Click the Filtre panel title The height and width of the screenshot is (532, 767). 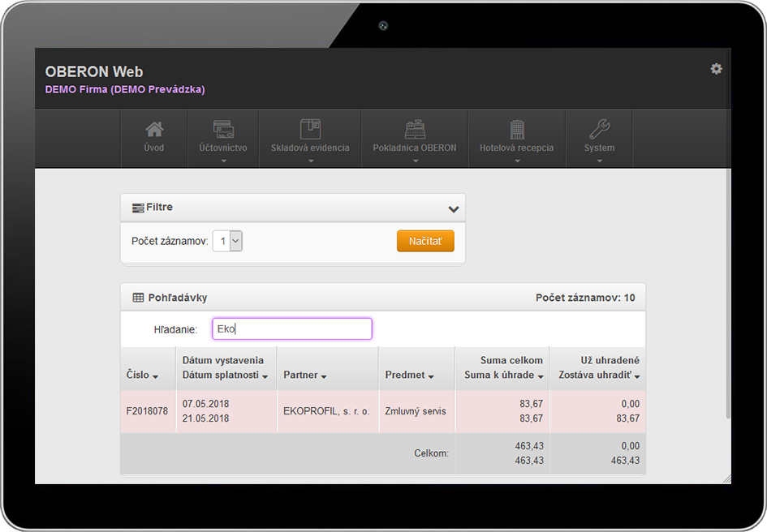point(159,208)
